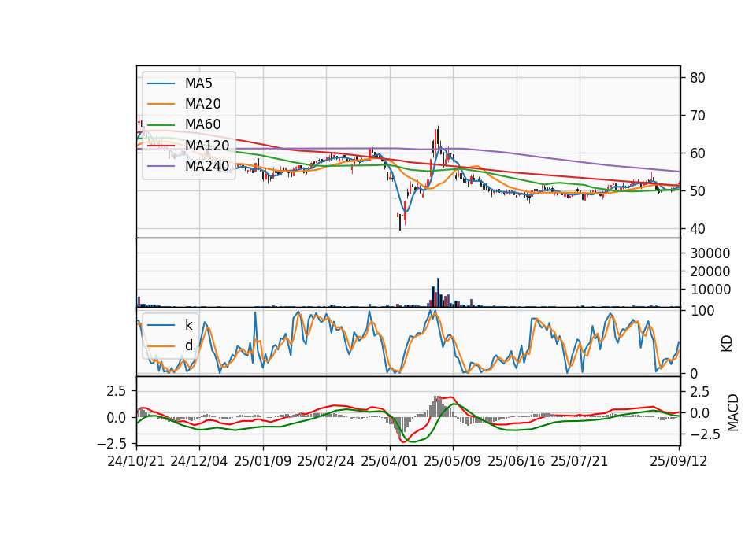The image size is (756, 543).
Task: Click the left MACD axis value 0.0
Action: (117, 418)
